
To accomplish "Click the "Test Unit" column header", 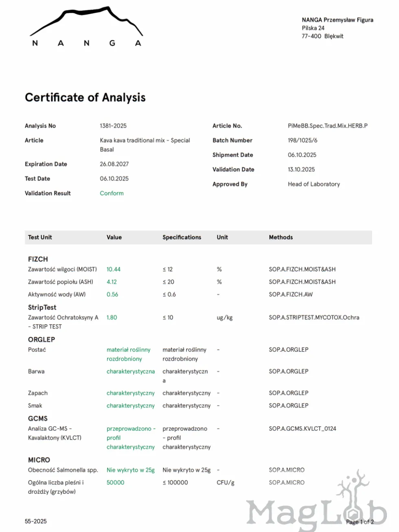I will pos(40,237).
